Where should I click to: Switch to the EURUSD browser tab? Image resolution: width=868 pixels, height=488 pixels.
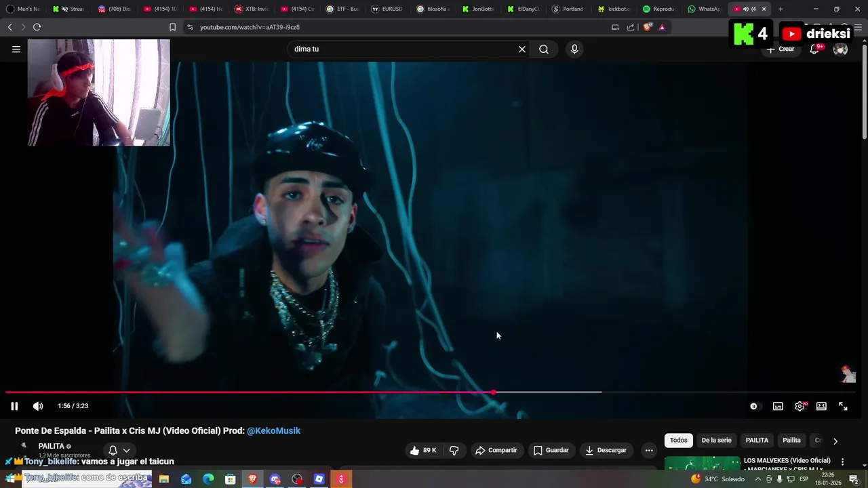coord(387,9)
